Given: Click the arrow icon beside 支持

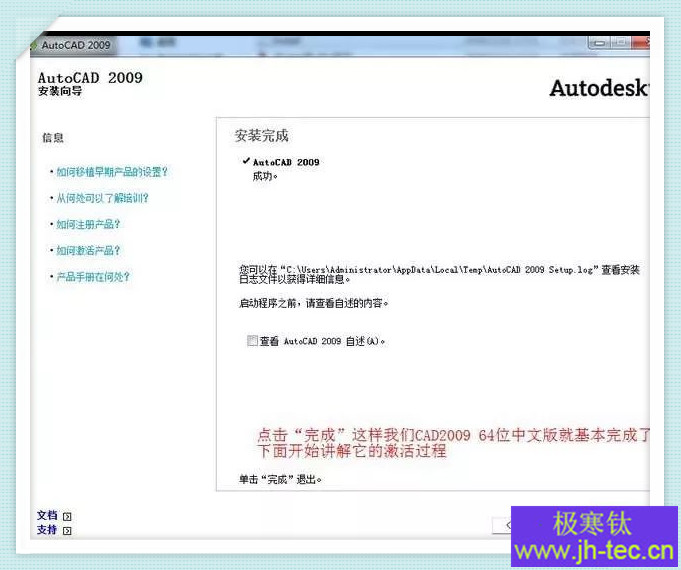Looking at the screenshot, I should [x=67, y=531].
